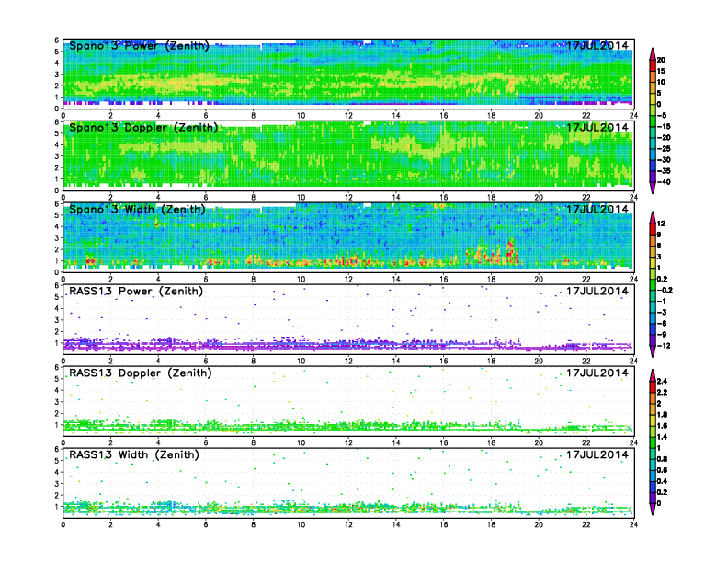This screenshot has width=728, height=563.
Task: Click hour 24 tick under RASS13 Width panel
Action: (633, 524)
